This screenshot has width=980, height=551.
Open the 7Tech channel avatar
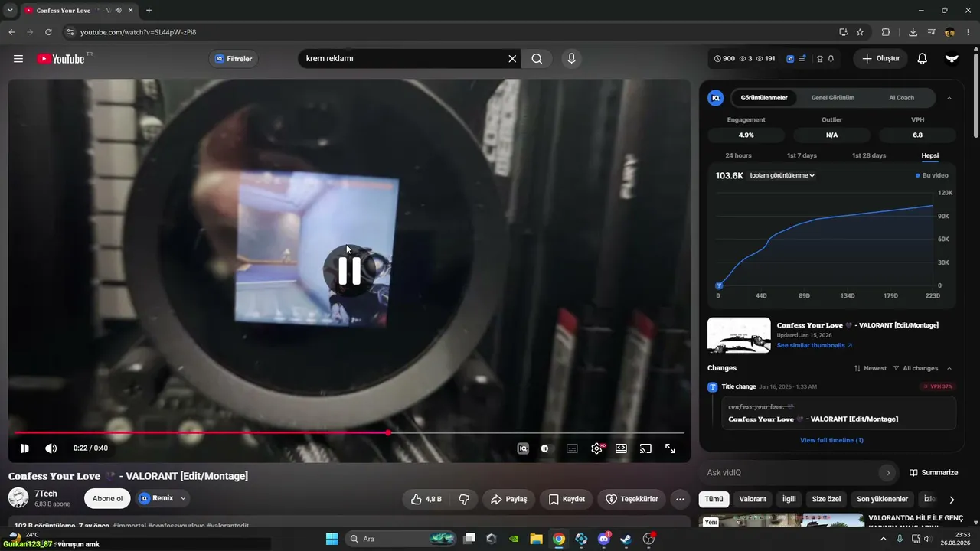coord(18,498)
